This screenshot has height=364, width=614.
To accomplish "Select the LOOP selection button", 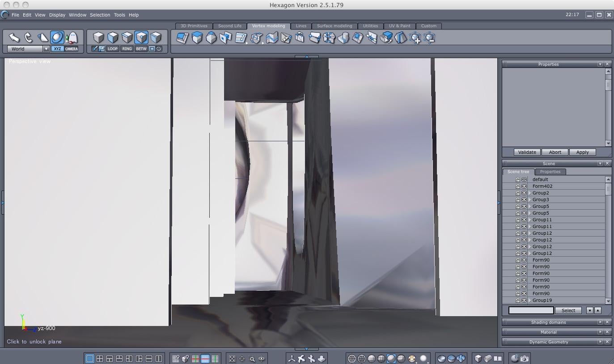I will (113, 49).
